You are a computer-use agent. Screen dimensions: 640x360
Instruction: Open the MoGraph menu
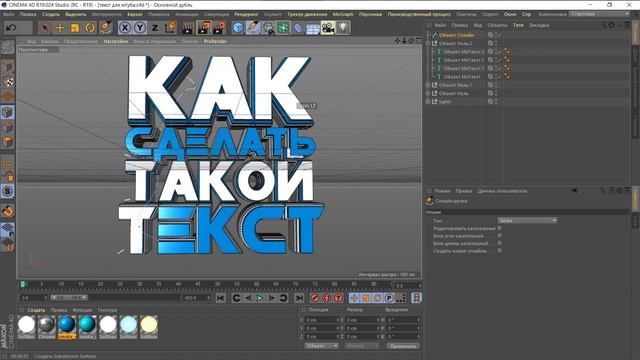click(x=343, y=14)
